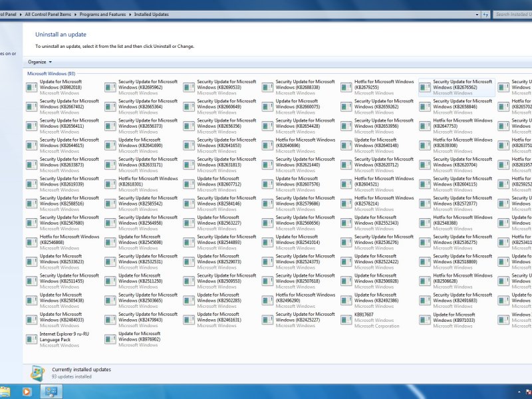Select the icon of Update KB976902
The height and width of the screenshot is (399, 532).
click(110, 339)
